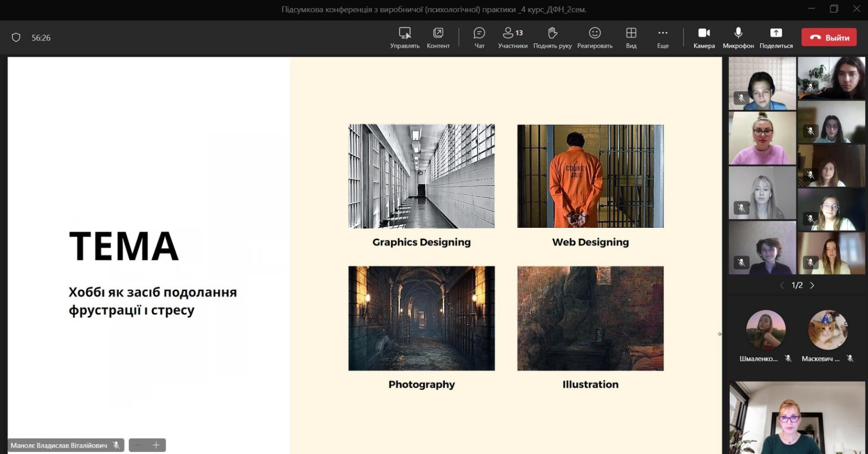Toggle the Микрофон mute state
The image size is (868, 454).
738,37
